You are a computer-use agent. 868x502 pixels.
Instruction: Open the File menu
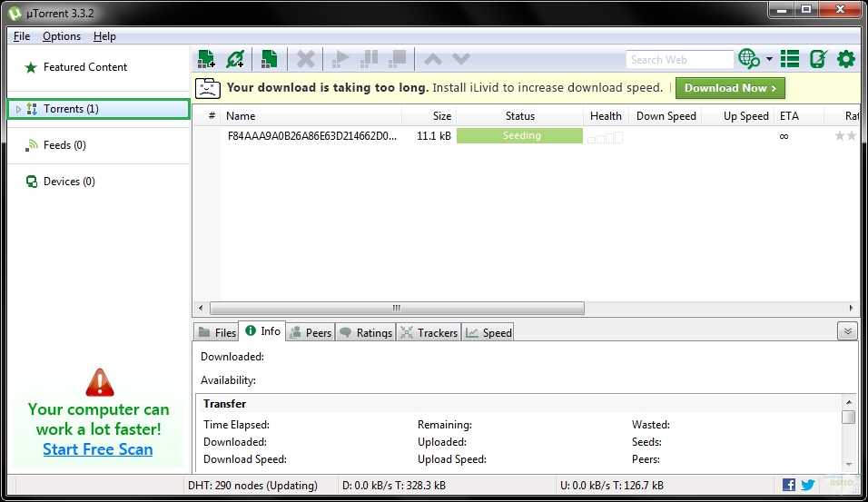point(22,36)
